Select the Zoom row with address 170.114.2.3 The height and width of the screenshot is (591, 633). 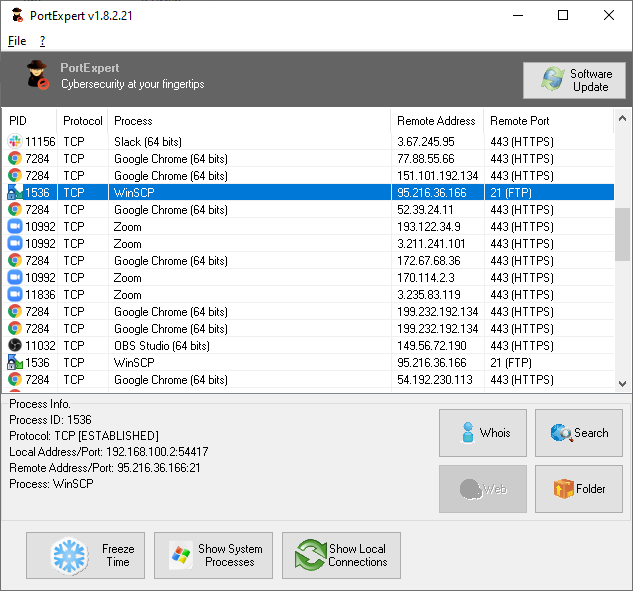pyautogui.click(x=309, y=278)
